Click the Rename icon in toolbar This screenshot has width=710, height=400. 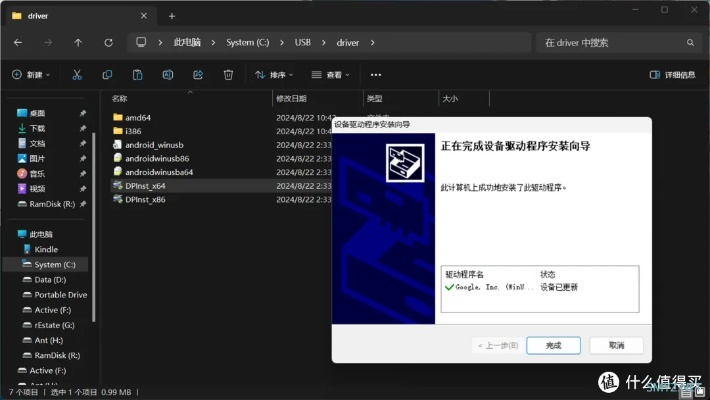pyautogui.click(x=168, y=75)
